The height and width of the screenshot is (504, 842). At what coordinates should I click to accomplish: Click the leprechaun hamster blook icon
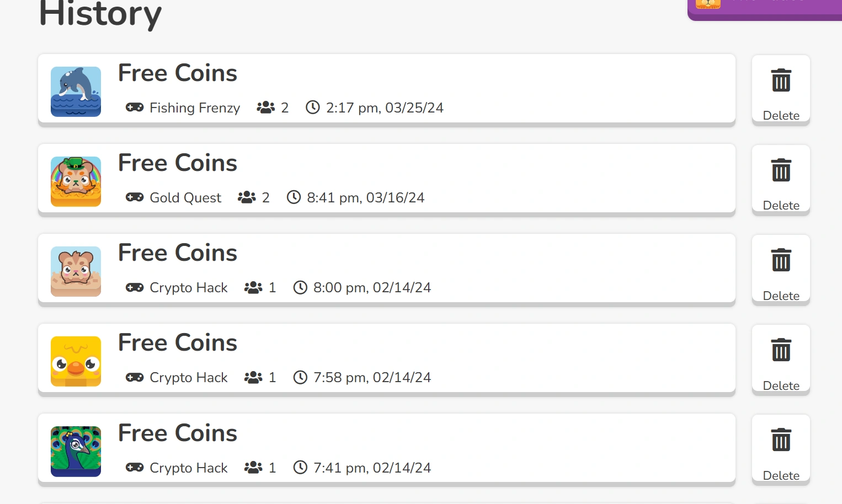(x=76, y=181)
